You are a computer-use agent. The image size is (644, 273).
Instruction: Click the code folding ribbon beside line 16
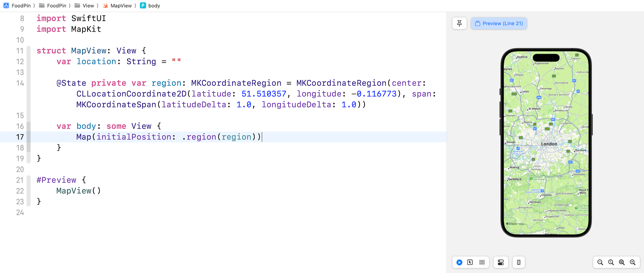coord(29,126)
